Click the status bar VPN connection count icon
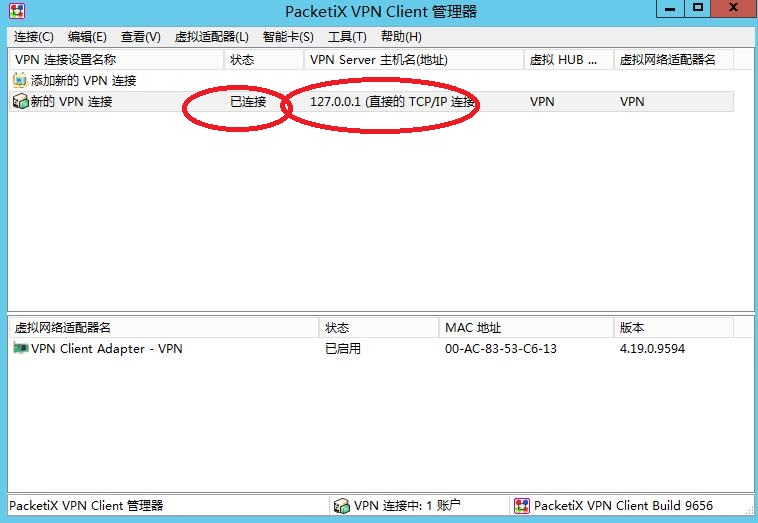This screenshot has height=523, width=758. pyautogui.click(x=342, y=506)
